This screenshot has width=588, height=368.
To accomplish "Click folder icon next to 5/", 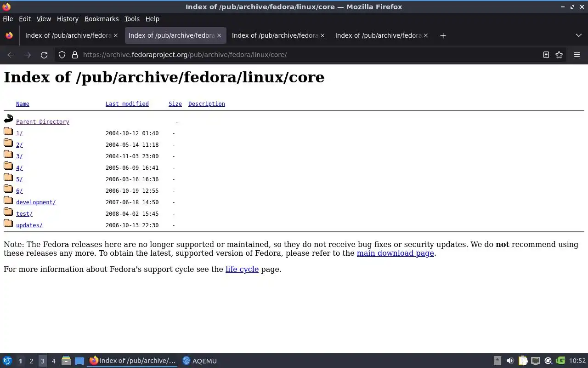I will pos(8,178).
